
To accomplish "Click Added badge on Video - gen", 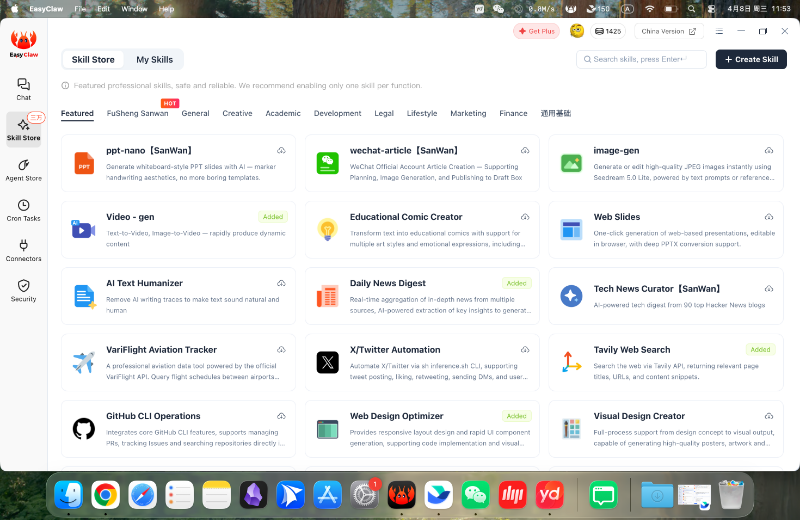I will tap(273, 217).
